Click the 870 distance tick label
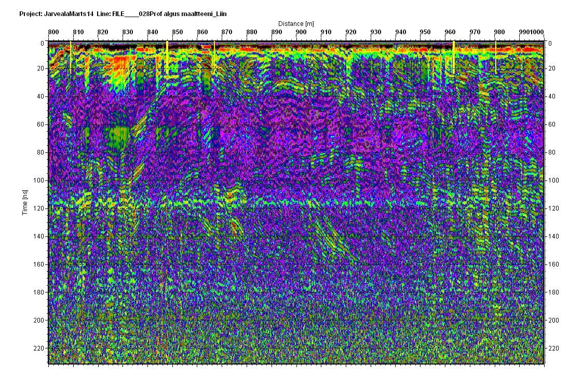 (227, 32)
